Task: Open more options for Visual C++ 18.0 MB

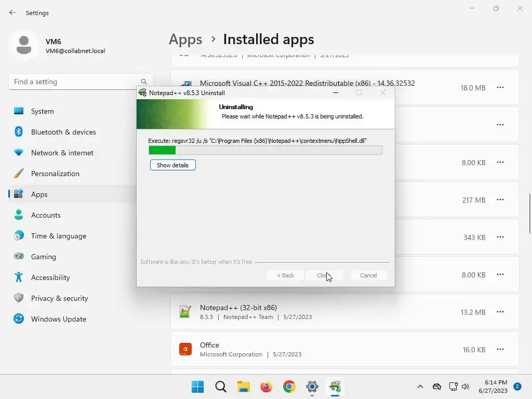Action: pos(500,87)
